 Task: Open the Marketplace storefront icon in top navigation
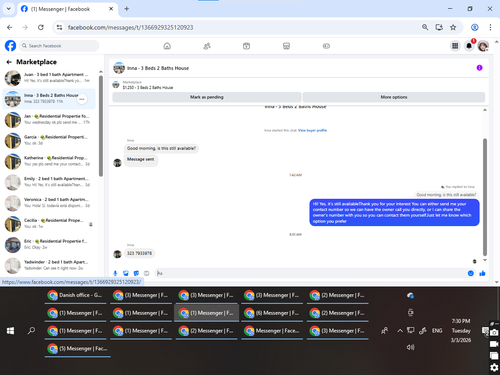tap(286, 46)
